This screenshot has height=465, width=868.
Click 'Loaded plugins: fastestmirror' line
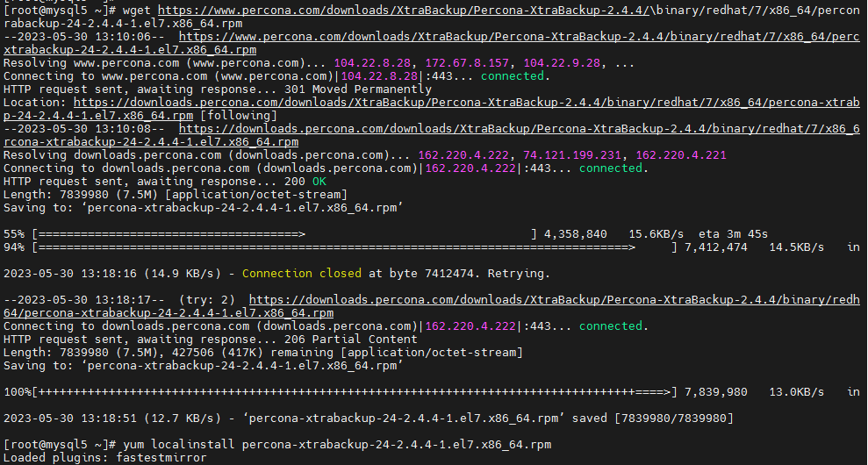pos(105,458)
